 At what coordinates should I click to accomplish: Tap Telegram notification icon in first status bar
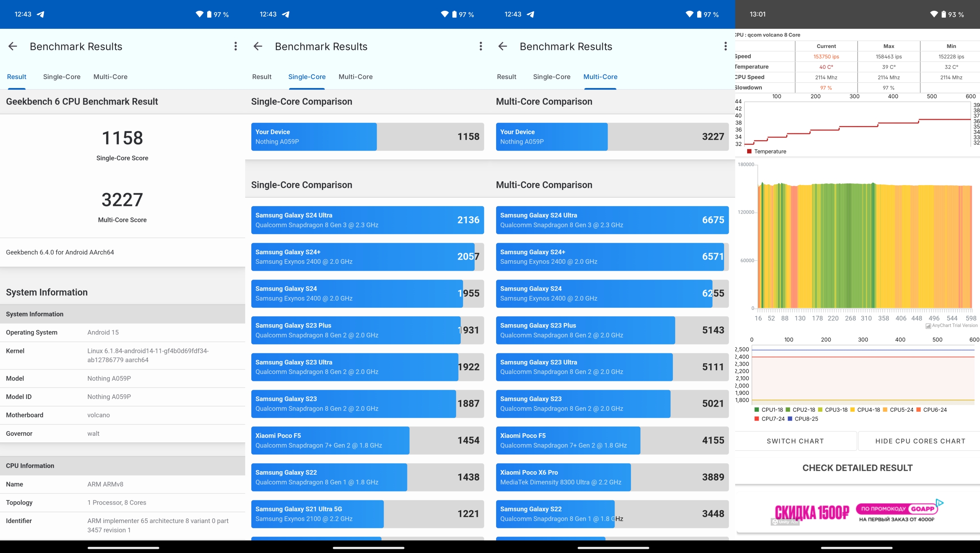pyautogui.click(x=40, y=14)
